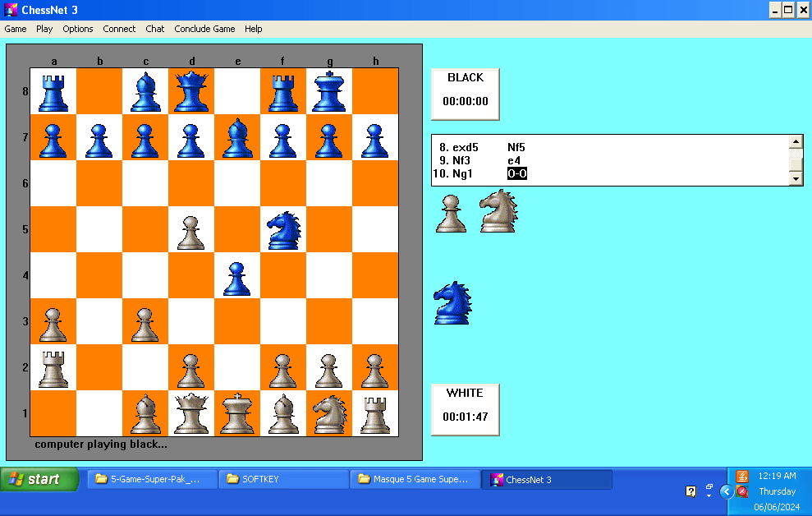812x516 pixels.
Task: Switch to Masque 5 Game Super taskbar folder
Action: click(415, 479)
